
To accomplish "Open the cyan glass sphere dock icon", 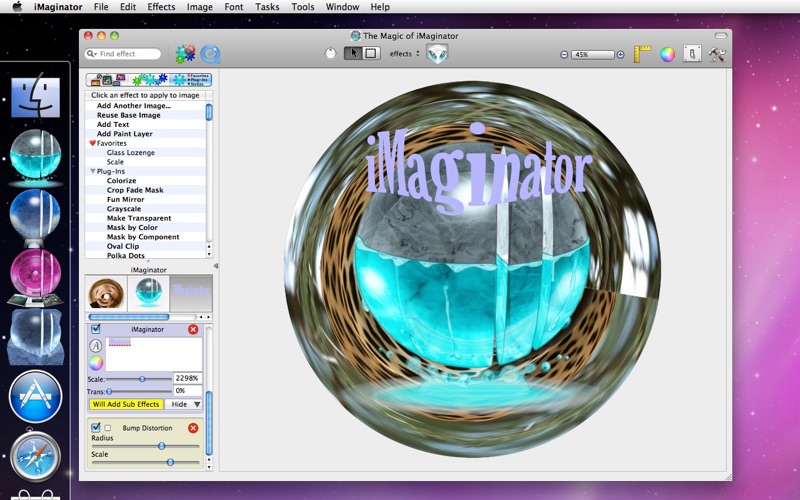I will 35,155.
